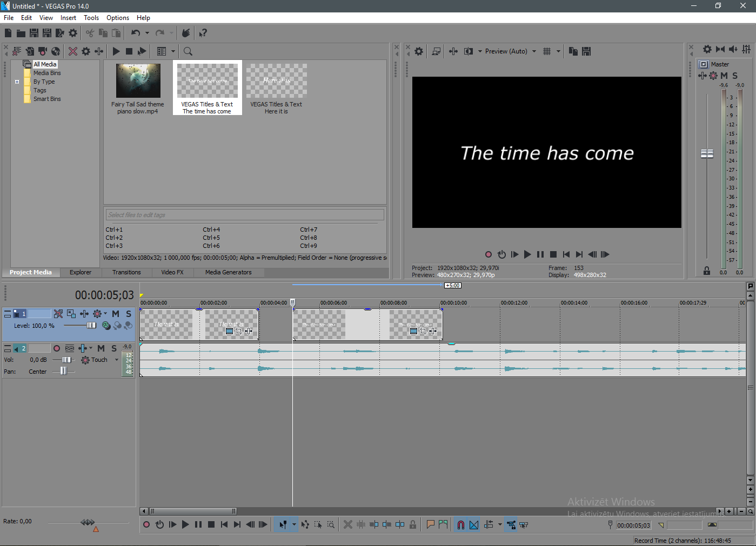Click the Enable Snapping magnet icon

click(x=460, y=524)
